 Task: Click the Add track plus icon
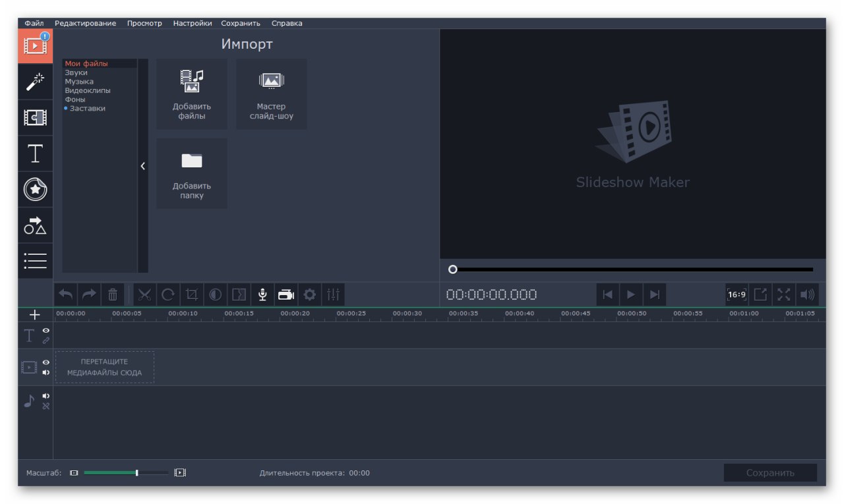point(36,315)
